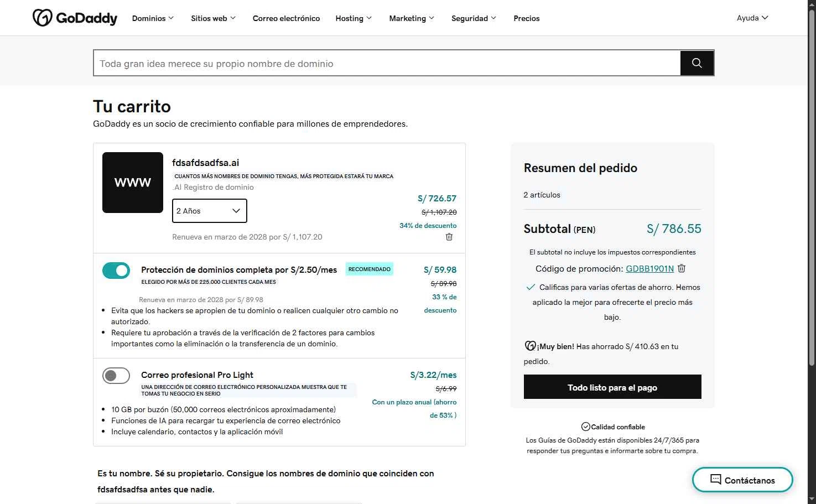This screenshot has width=816, height=504.
Task: Open the 2 Años term dropdown
Action: click(x=210, y=211)
